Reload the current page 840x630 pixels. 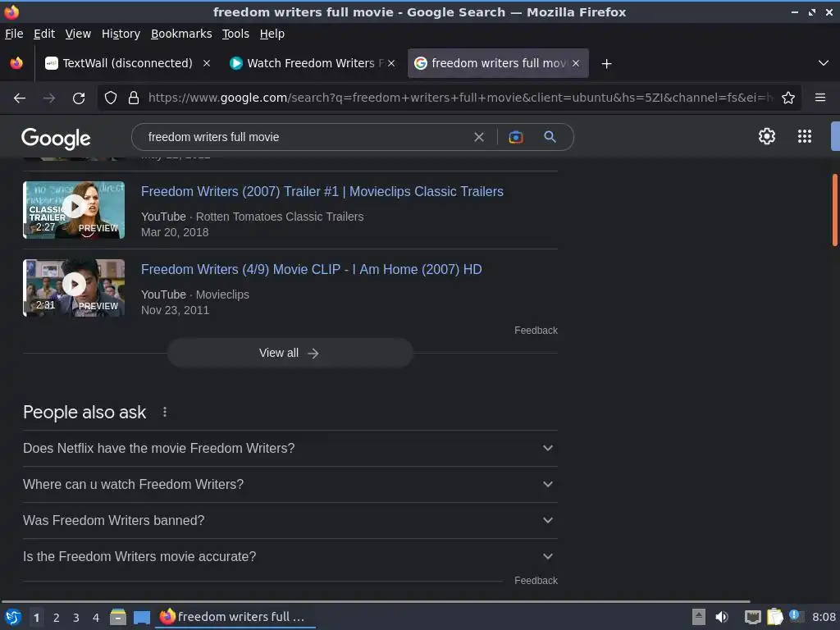point(79,98)
